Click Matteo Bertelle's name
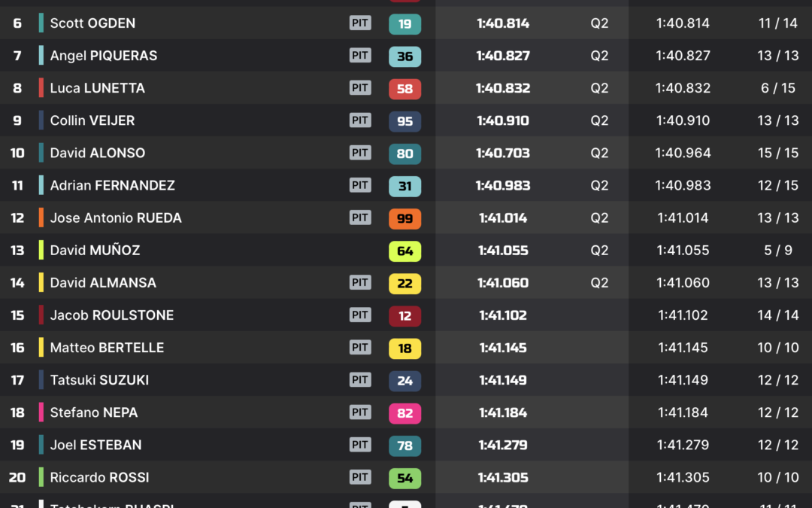This screenshot has height=508, width=812. tap(107, 348)
